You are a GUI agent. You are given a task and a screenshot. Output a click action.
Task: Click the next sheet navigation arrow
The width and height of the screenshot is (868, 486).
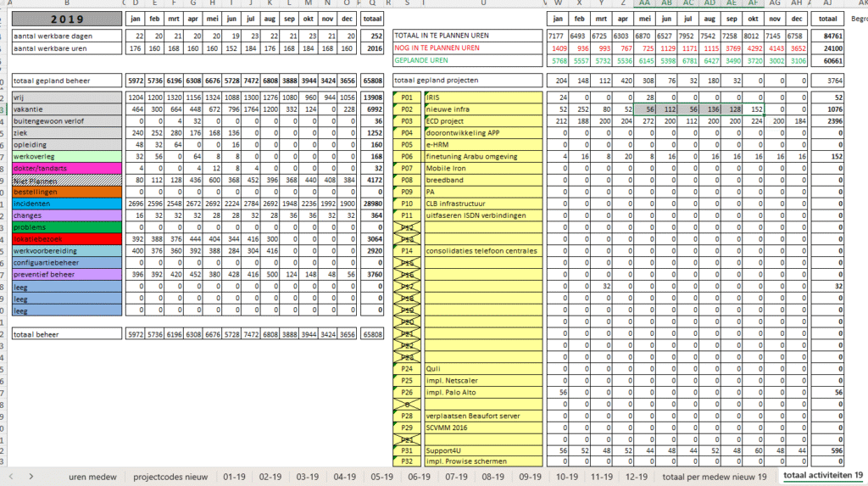click(x=31, y=477)
